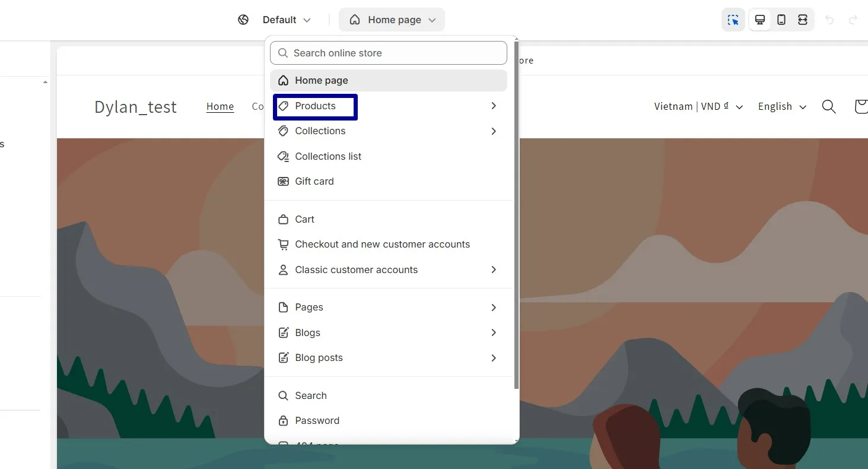Select the Collections list template icon
The height and width of the screenshot is (469, 868).
tap(284, 157)
